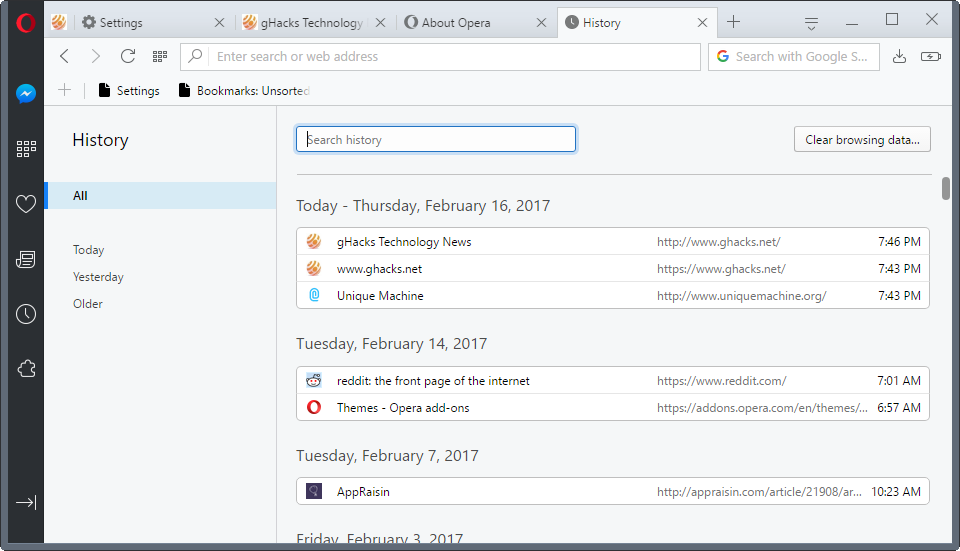Viewport: 960px width, 551px height.
Task: Open Unique Machine history entry
Action: coord(613,295)
